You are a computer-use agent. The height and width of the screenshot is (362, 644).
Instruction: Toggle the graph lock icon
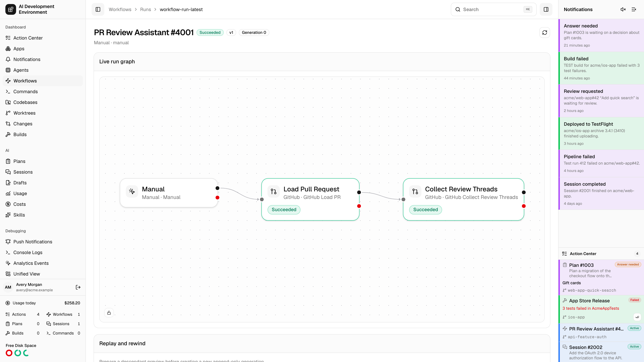[x=109, y=313]
